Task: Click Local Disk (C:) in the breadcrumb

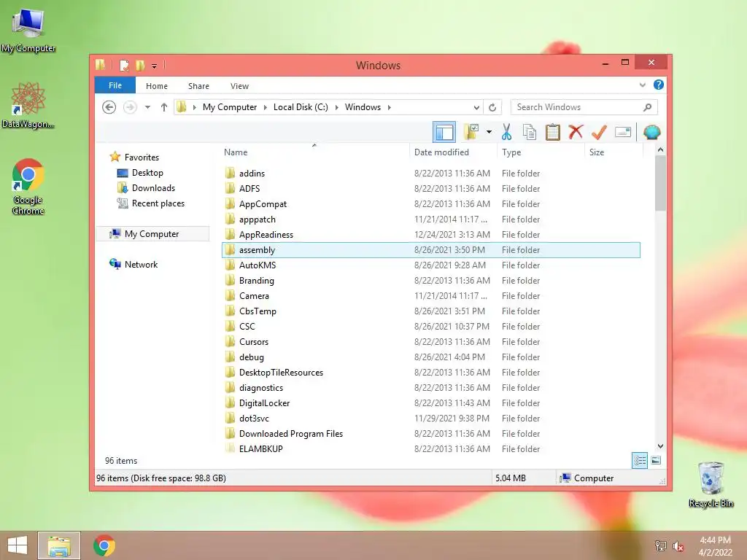Action: click(x=301, y=107)
